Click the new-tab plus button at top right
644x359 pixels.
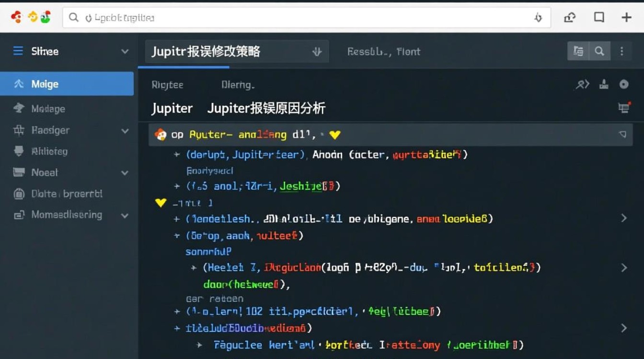pyautogui.click(x=626, y=17)
